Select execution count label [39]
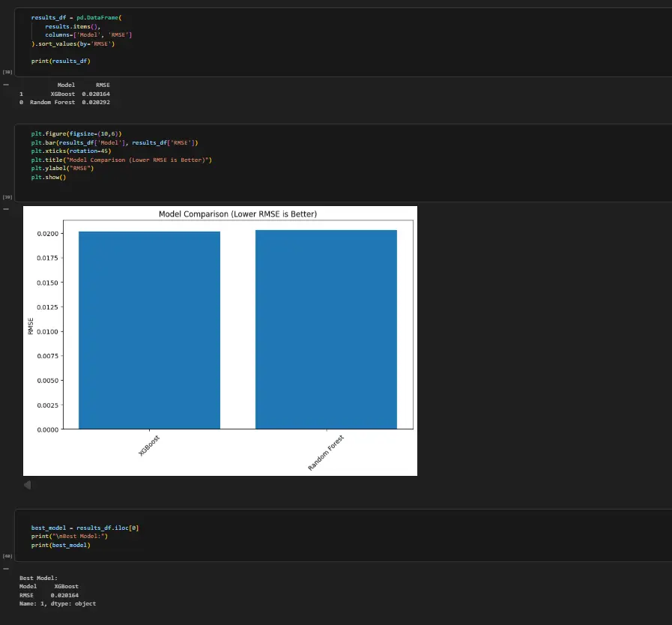Screen dimensions: 672x625 click(7, 197)
